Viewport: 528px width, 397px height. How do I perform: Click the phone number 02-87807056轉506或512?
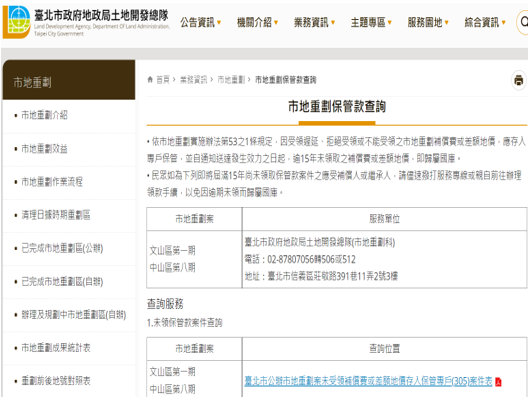(311, 259)
